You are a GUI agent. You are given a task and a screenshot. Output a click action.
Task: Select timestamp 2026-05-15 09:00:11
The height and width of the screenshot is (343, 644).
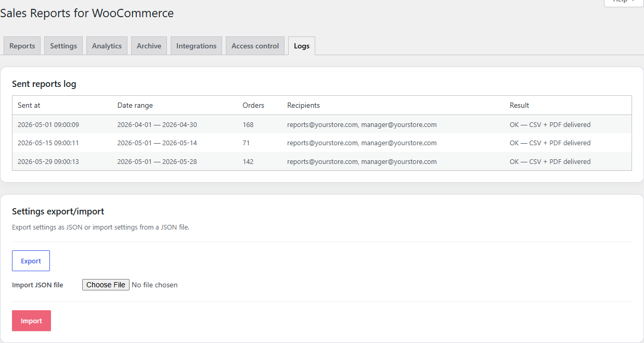click(48, 143)
